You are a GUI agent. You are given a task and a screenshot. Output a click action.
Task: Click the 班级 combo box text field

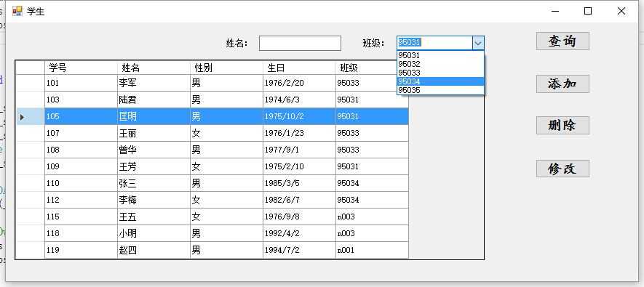(x=434, y=43)
